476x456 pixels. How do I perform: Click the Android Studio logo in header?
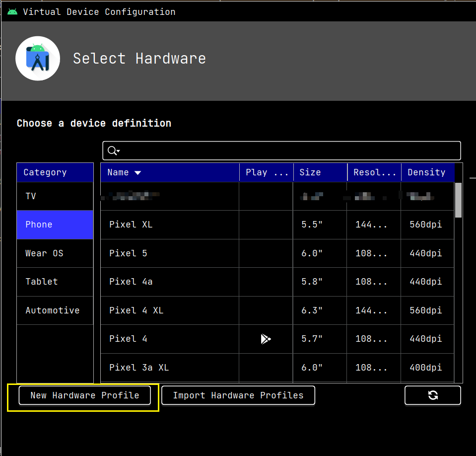[38, 58]
